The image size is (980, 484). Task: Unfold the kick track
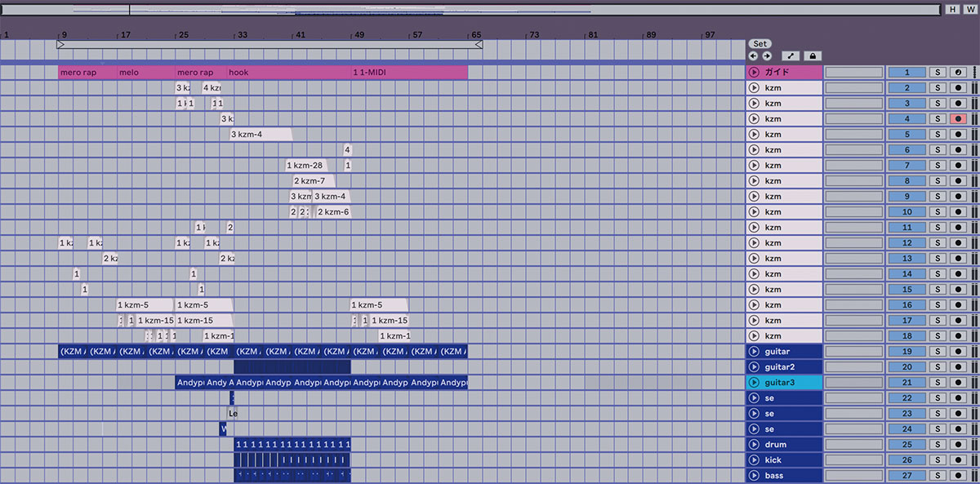pyautogui.click(x=755, y=460)
